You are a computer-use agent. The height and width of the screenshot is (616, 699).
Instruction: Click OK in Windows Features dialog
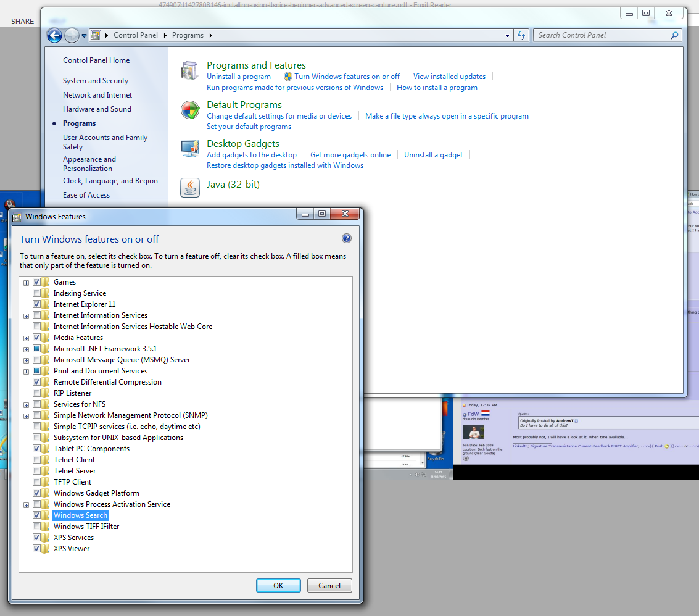278,585
